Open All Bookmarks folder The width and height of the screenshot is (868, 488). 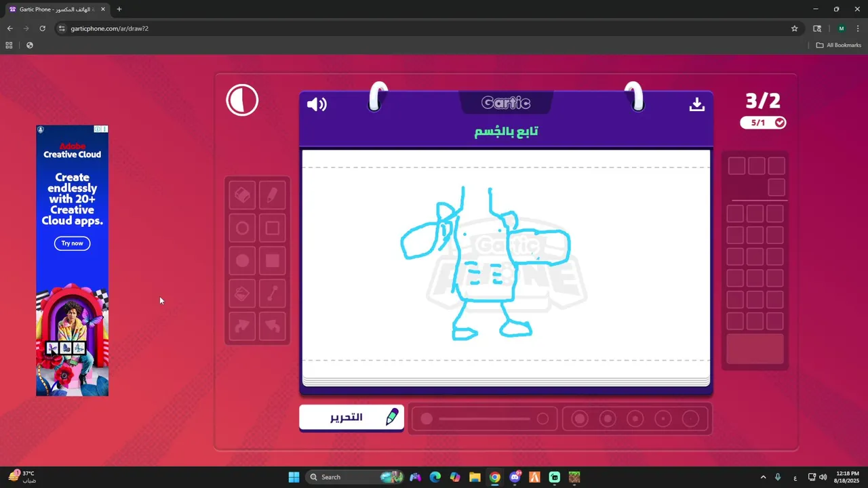tap(838, 45)
